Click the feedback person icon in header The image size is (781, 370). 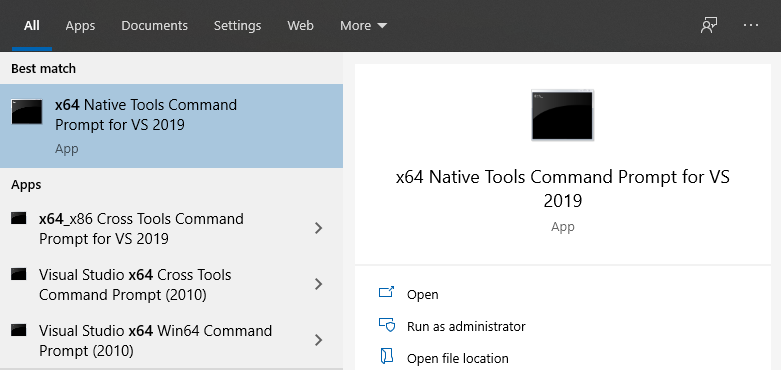(x=709, y=25)
